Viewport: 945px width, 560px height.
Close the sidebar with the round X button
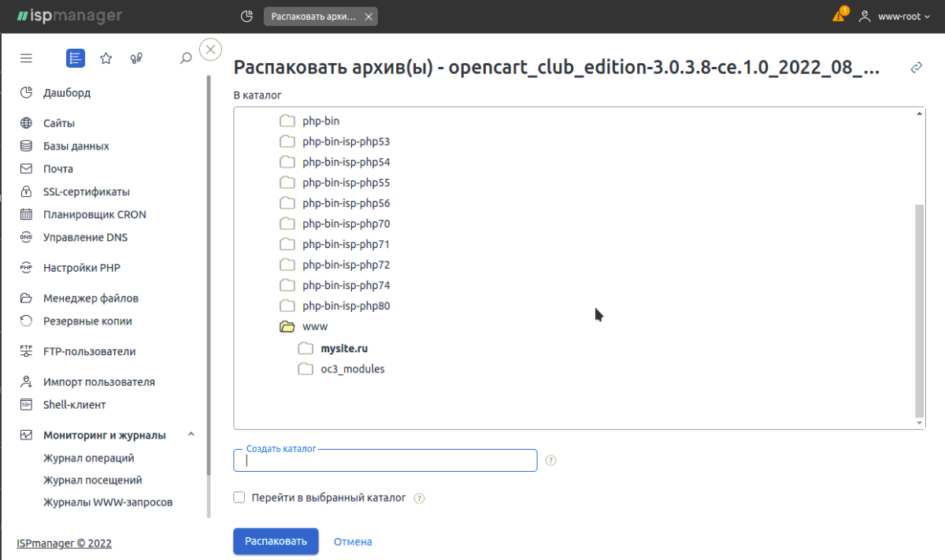point(210,50)
